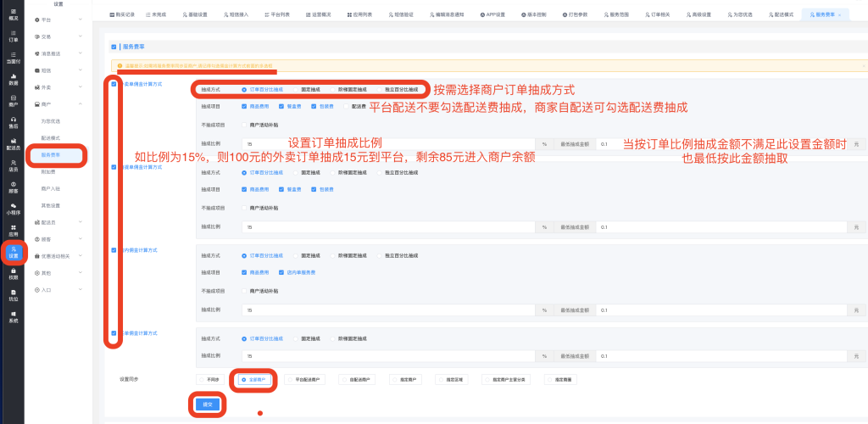Choose 独立百分比抽成 for takeaway orders

[x=377, y=89]
